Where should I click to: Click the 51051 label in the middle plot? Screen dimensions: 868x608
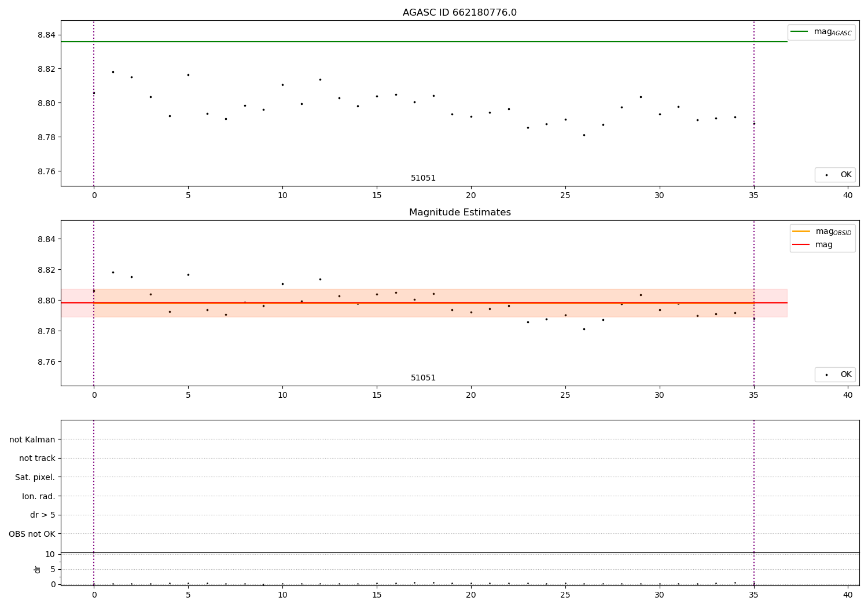pos(423,378)
